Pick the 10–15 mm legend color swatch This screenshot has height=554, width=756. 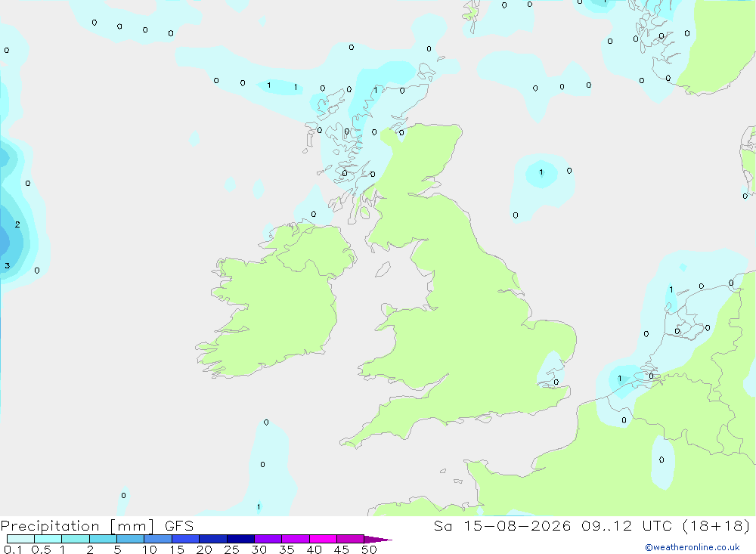[x=158, y=539]
